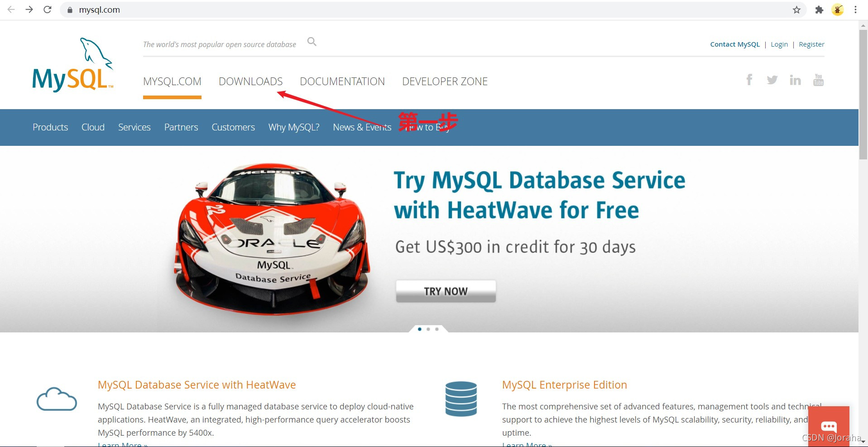Open MySQL's Facebook page icon
Image resolution: width=868 pixels, height=447 pixels.
click(749, 80)
